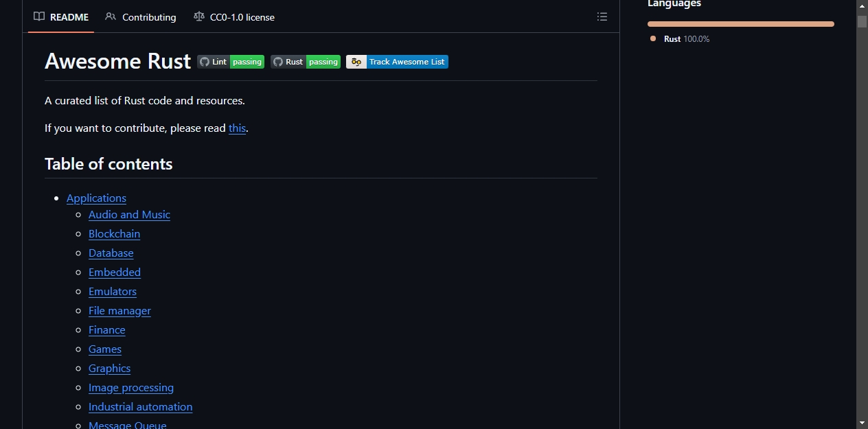Open the Database section link
This screenshot has width=868, height=429.
pos(111,253)
